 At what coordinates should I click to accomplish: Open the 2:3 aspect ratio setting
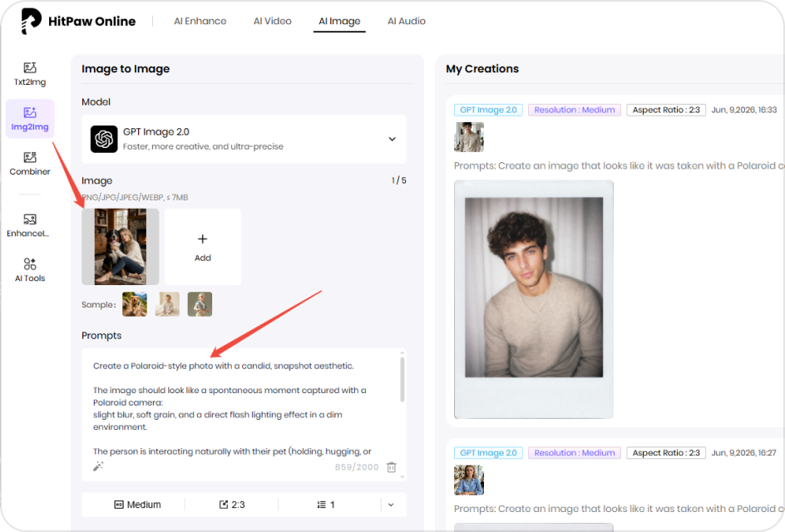(x=232, y=505)
